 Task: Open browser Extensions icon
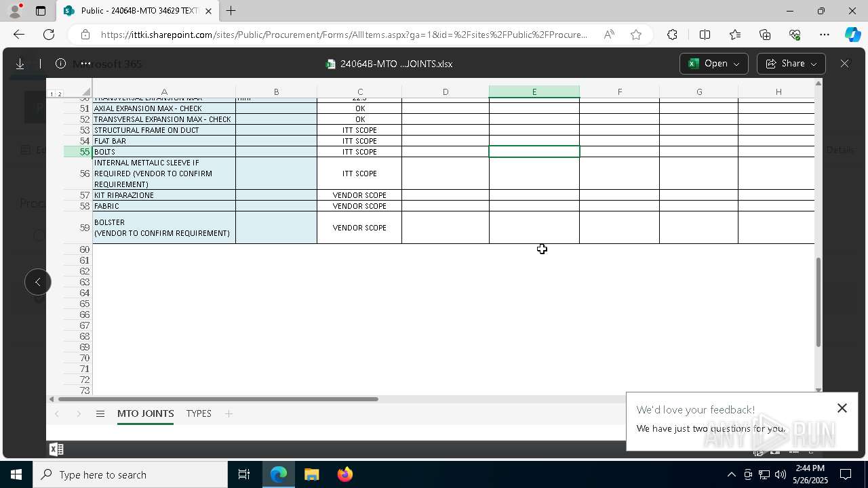[672, 35]
